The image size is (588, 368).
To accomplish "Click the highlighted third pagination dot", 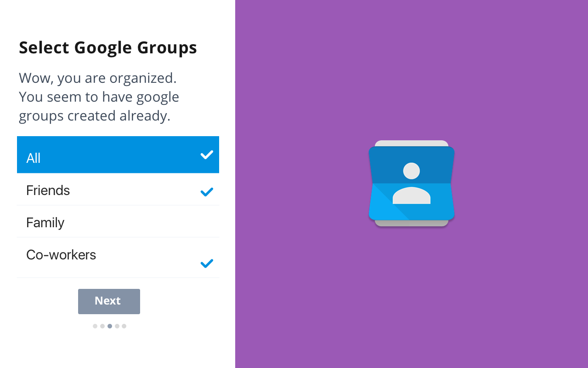I will [110, 326].
